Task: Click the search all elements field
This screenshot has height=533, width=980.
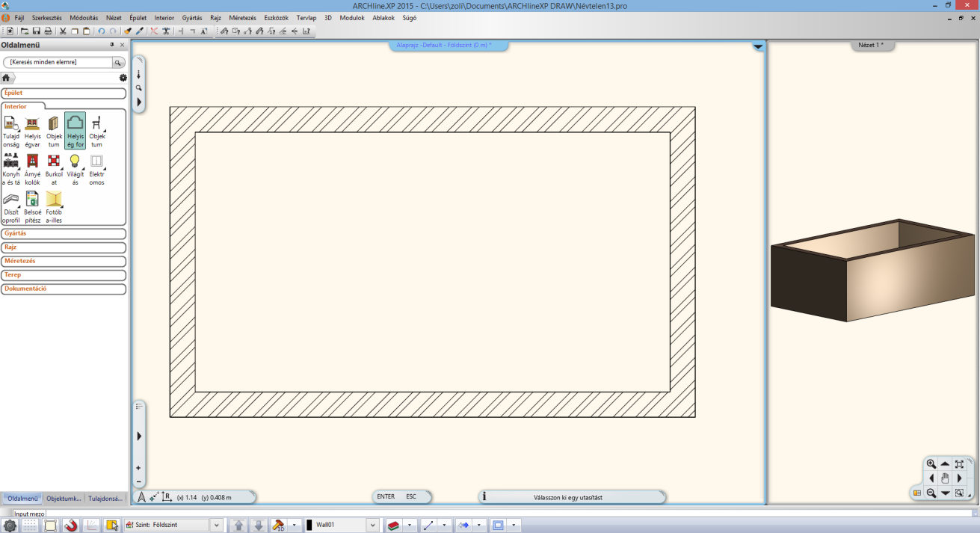Action: (x=58, y=63)
